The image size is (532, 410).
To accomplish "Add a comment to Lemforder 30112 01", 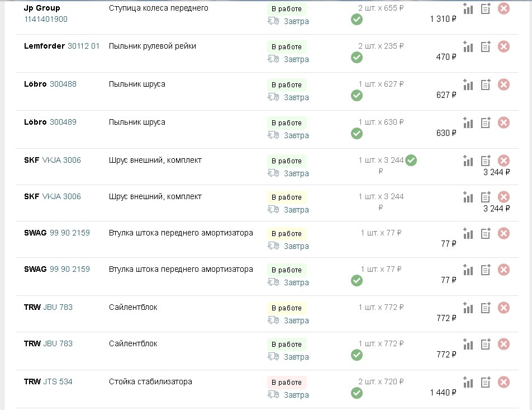I will pyautogui.click(x=486, y=46).
